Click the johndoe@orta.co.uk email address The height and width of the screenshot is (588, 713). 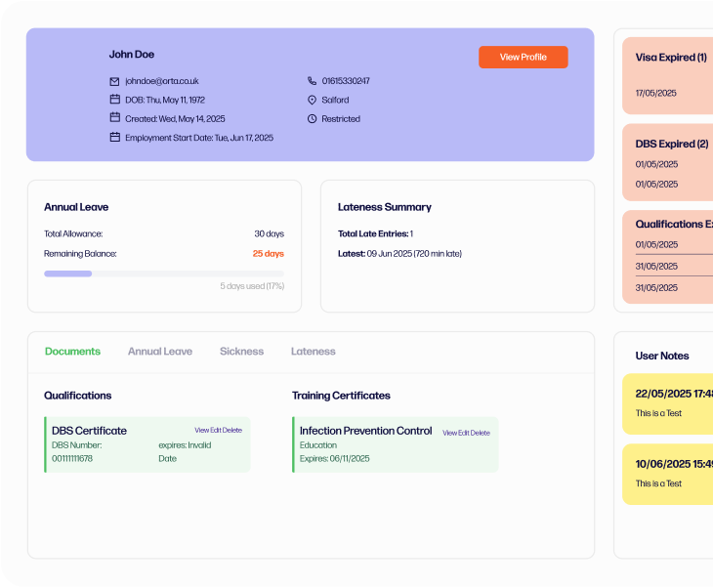[161, 81]
